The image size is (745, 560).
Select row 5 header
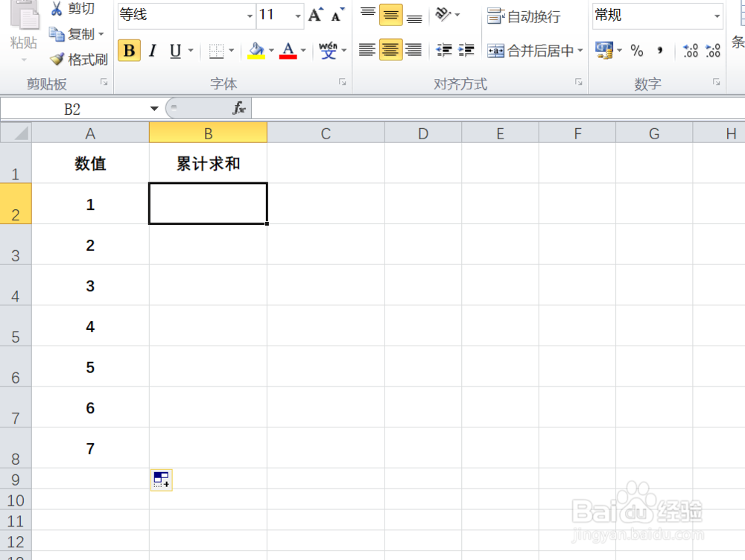16,326
